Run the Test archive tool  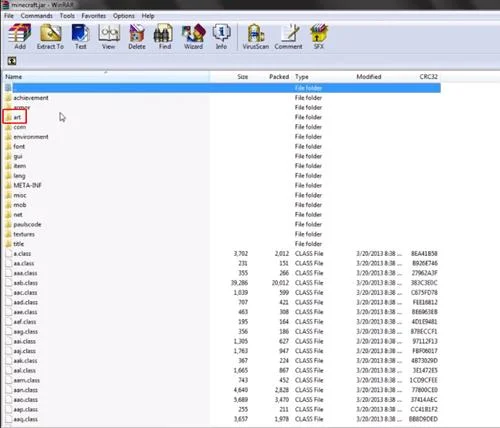(x=81, y=37)
